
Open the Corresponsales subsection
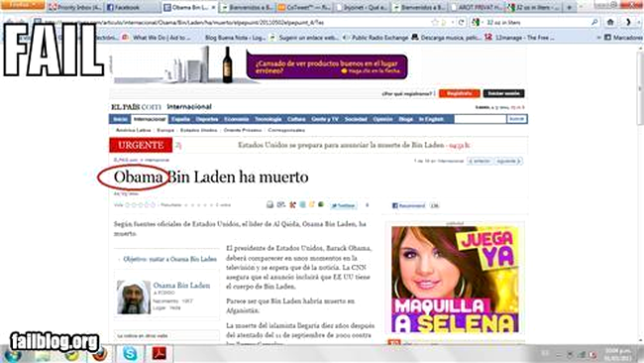(286, 130)
